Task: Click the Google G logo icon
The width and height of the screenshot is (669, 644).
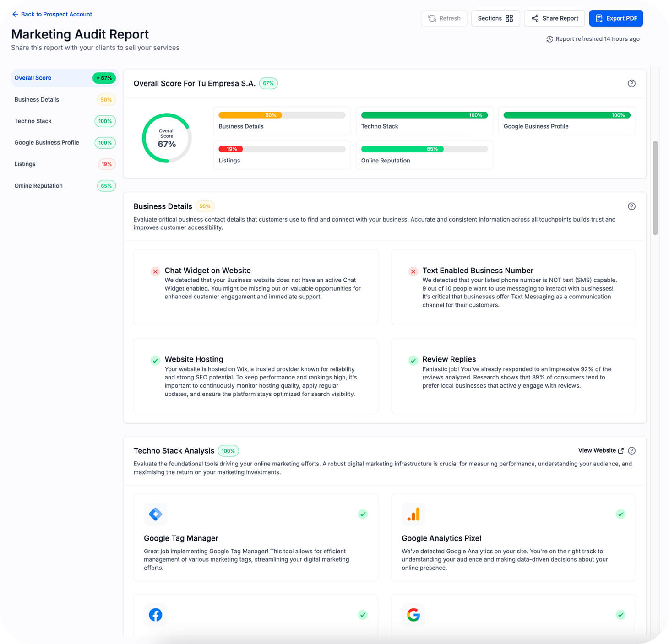Action: pos(413,615)
